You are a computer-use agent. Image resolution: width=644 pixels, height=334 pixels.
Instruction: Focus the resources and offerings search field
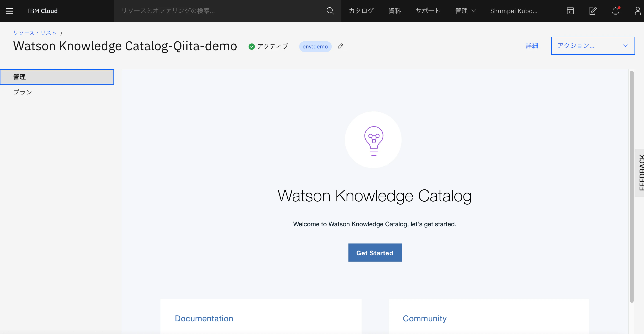point(220,11)
